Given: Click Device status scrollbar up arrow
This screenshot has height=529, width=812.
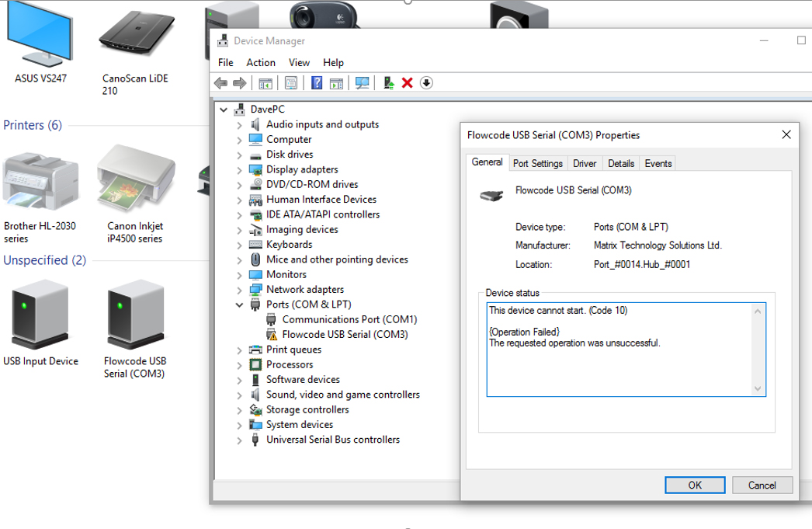Looking at the screenshot, I should pyautogui.click(x=758, y=311).
